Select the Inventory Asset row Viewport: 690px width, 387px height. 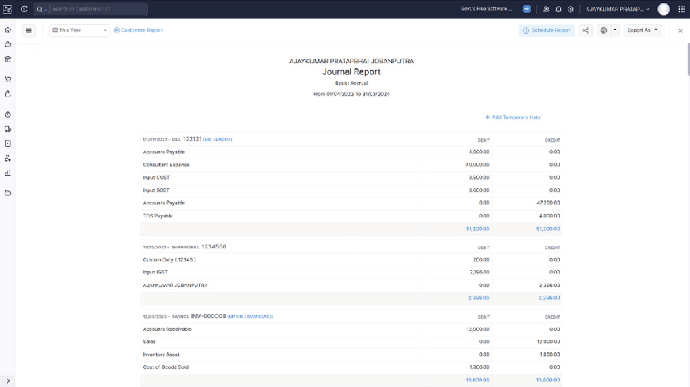click(x=351, y=354)
